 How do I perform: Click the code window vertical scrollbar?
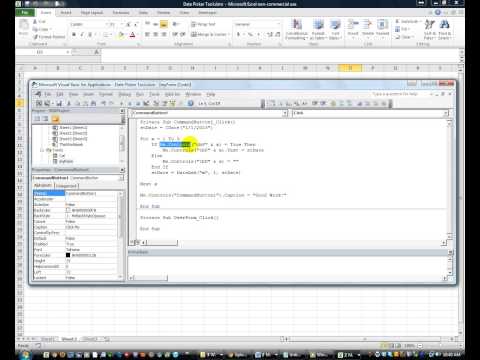coord(449,180)
